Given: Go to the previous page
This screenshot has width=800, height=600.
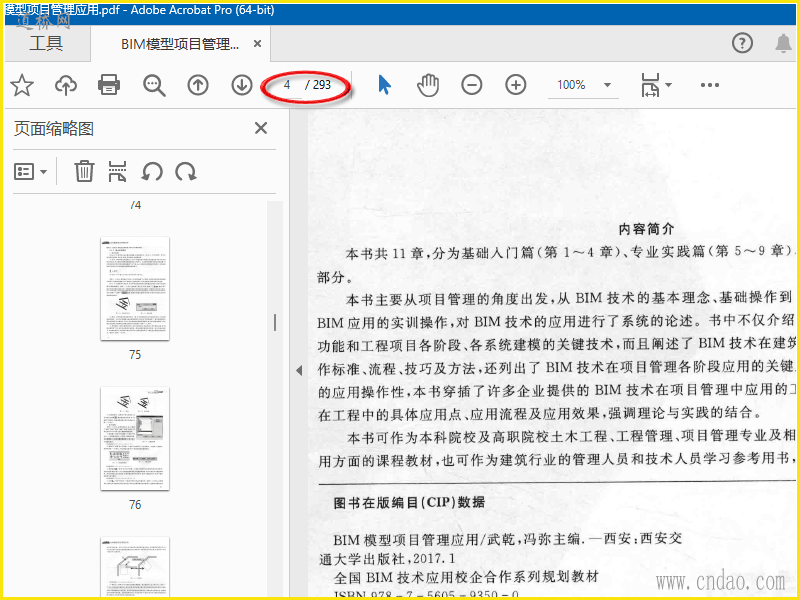Looking at the screenshot, I should [x=198, y=85].
